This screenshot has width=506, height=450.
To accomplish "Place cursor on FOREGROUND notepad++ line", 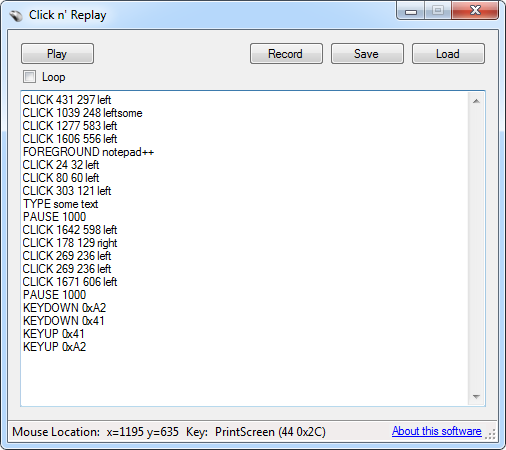I will 88,152.
